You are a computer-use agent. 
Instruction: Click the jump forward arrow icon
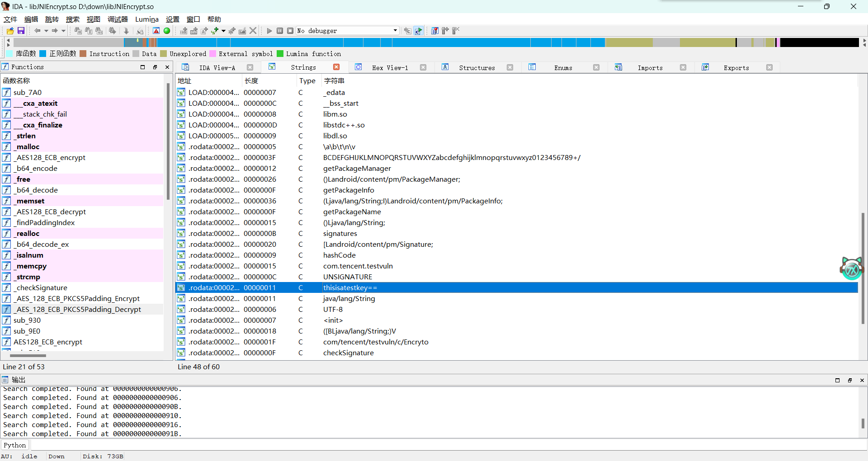coord(55,31)
